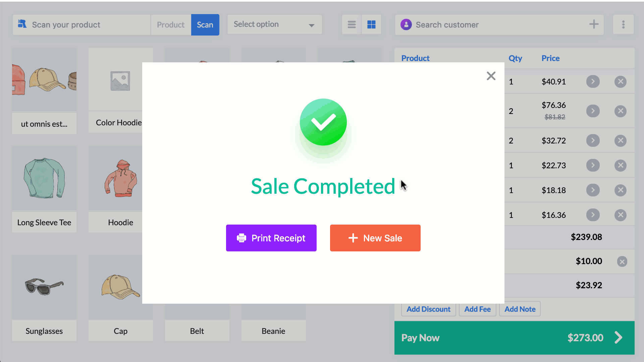Click the scan mode icon

(x=22, y=24)
